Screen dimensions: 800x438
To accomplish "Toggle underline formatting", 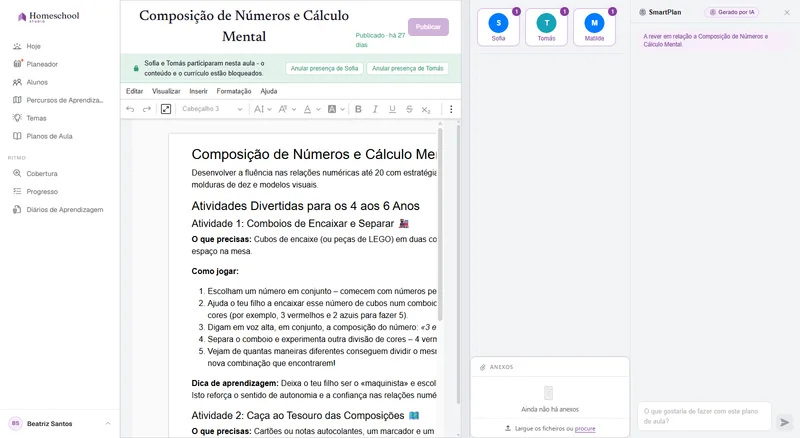I will [392, 109].
